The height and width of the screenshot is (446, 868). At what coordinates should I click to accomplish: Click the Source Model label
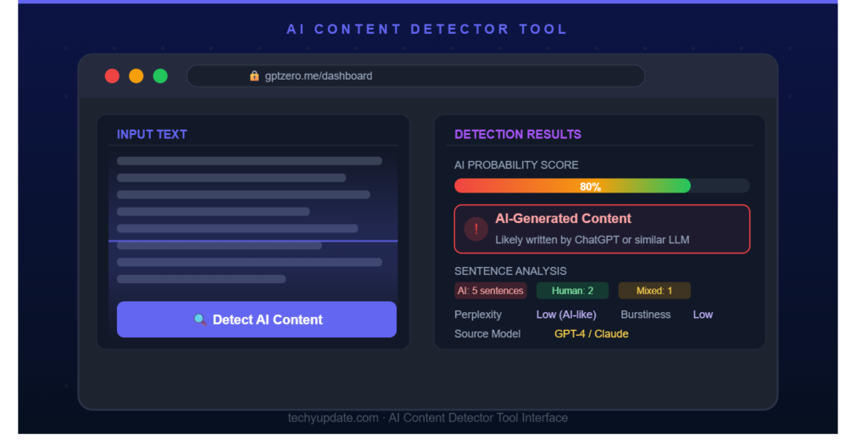click(487, 334)
